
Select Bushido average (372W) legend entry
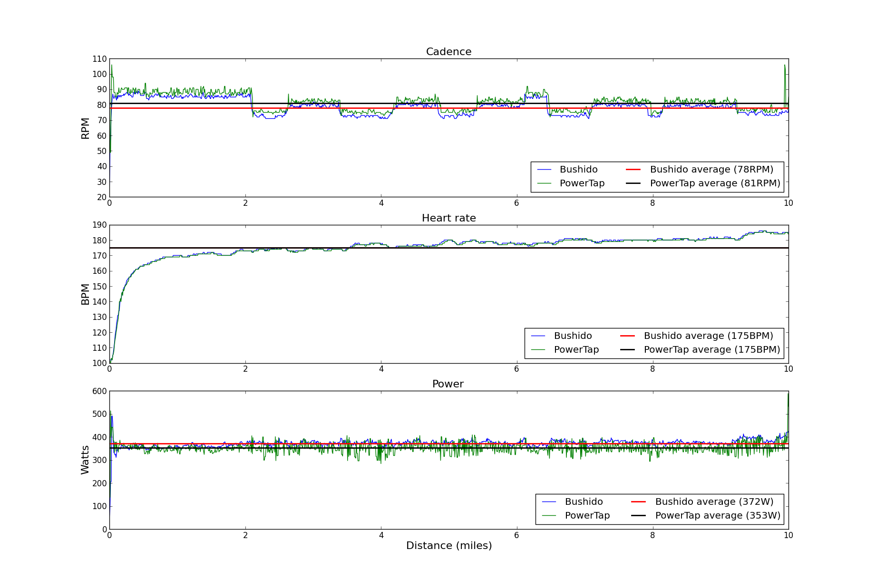click(x=714, y=502)
